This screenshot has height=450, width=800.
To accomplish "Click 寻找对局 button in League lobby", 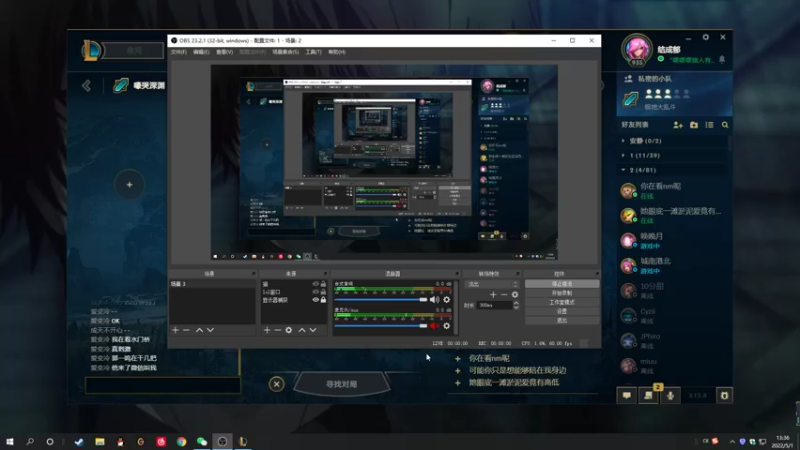I will click(341, 384).
